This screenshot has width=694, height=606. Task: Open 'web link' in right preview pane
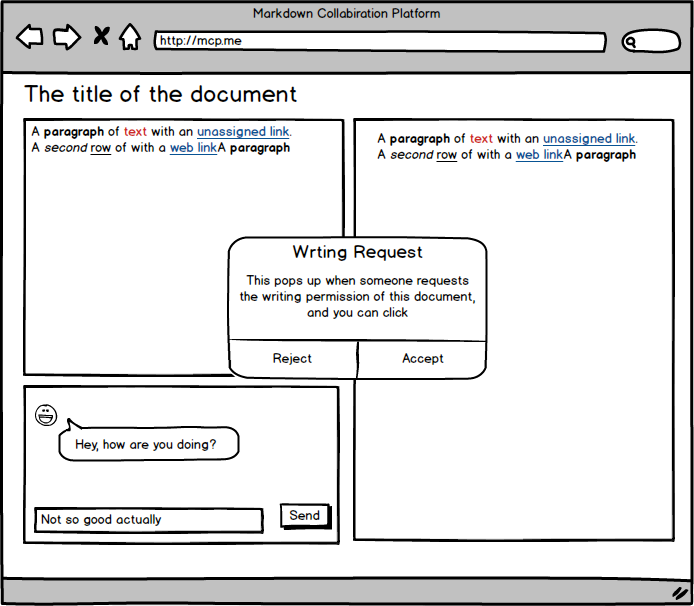(539, 155)
